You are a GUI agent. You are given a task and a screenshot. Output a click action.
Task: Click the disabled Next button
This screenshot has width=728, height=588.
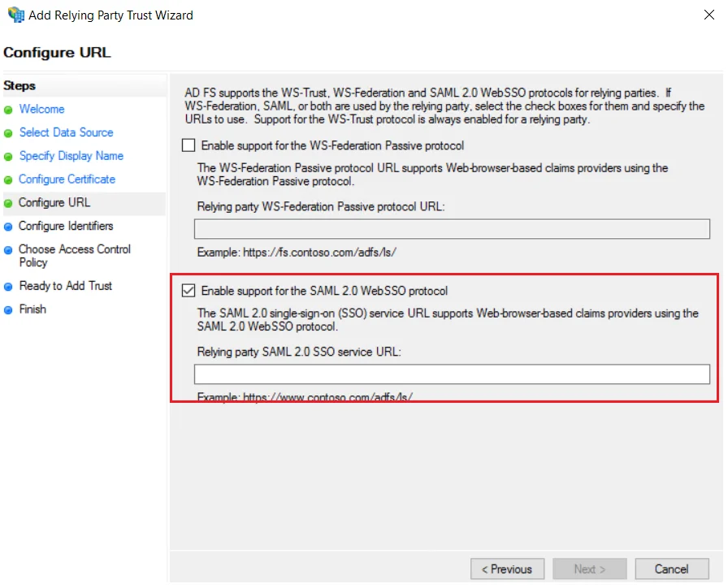pyautogui.click(x=589, y=569)
